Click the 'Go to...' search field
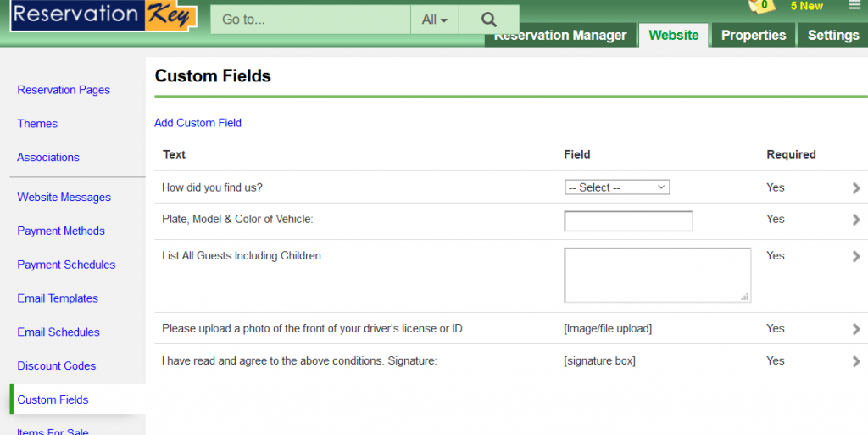868x435 pixels. tap(310, 20)
